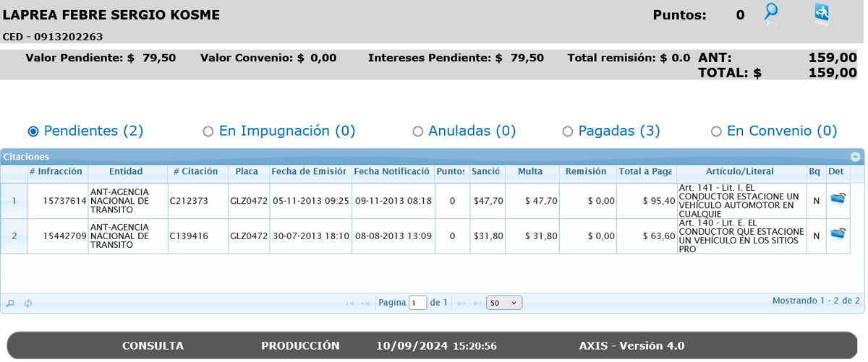Click the name LAPREA FEBRE SERGIO KOSME
Viewport: 868px width, 362px height.
click(111, 15)
